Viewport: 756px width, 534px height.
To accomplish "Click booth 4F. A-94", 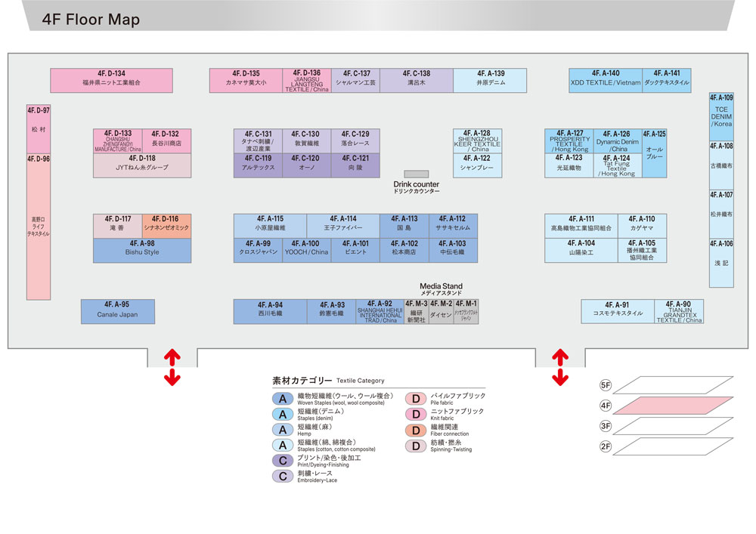I will (270, 311).
